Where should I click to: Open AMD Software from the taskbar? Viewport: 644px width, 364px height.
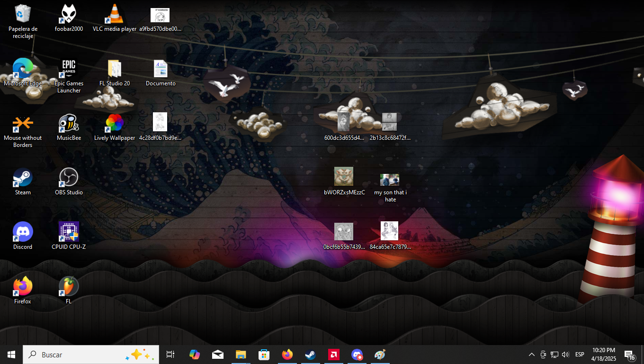[x=334, y=355]
